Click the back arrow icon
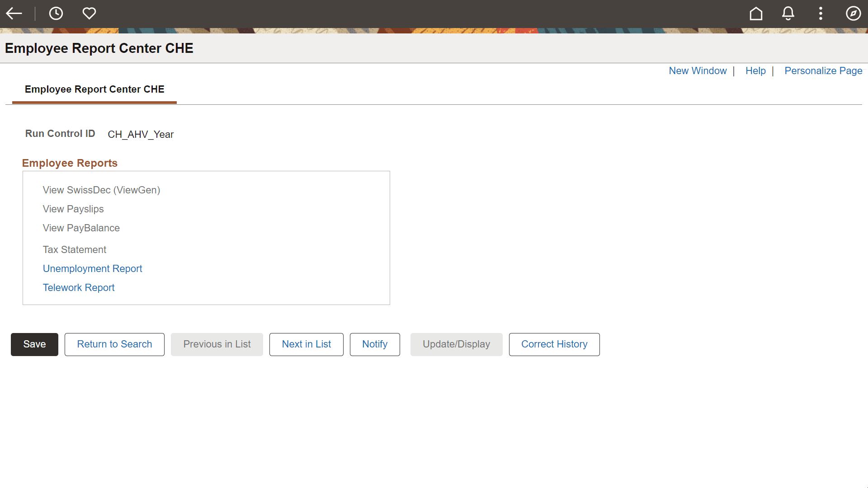 (14, 14)
